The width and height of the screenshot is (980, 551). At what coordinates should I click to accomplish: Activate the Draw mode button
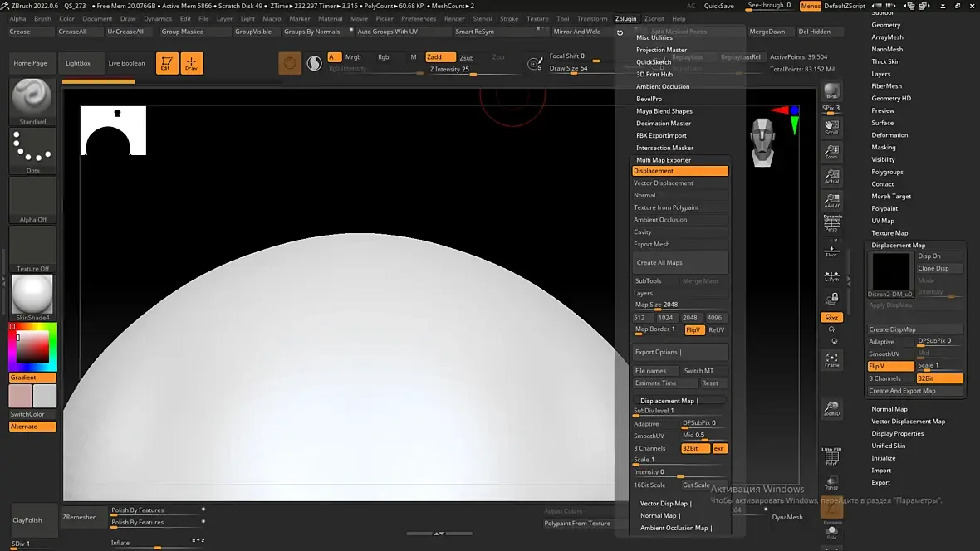191,63
